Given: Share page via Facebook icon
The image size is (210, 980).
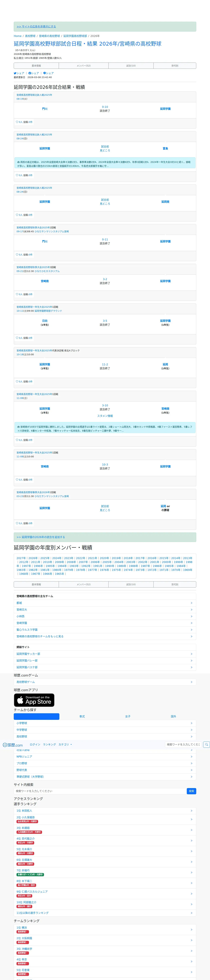Looking at the screenshot, I should pyautogui.click(x=30, y=73).
